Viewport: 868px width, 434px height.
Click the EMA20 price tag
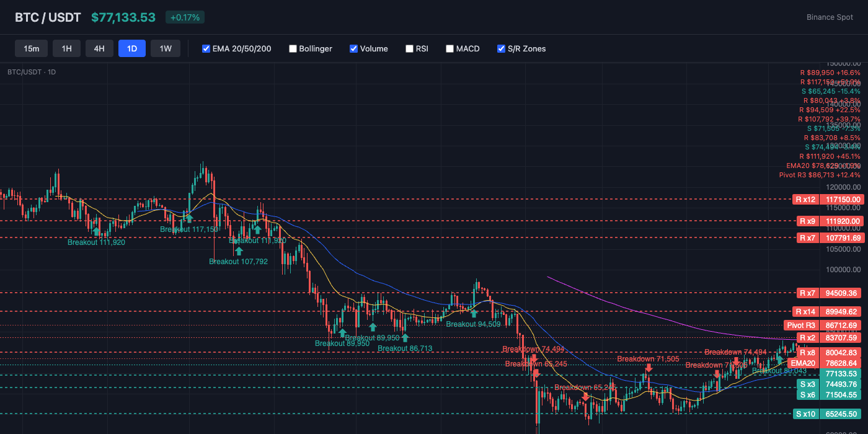click(x=802, y=363)
